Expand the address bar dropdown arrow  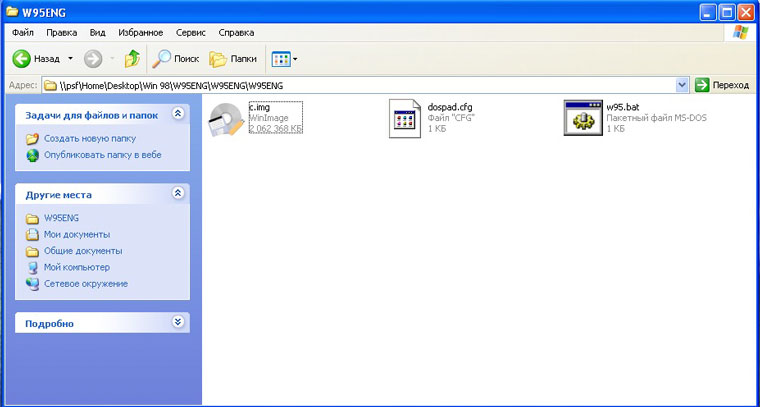(682, 85)
